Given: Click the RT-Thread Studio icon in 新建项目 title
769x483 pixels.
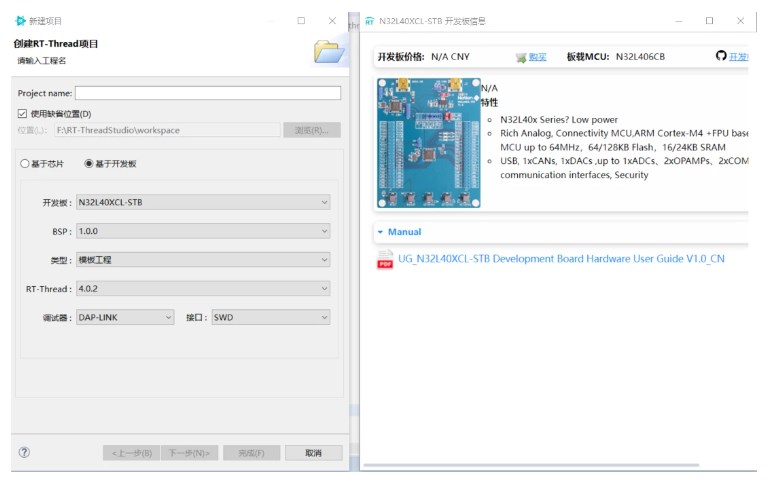Looking at the screenshot, I should pyautogui.click(x=21, y=21).
